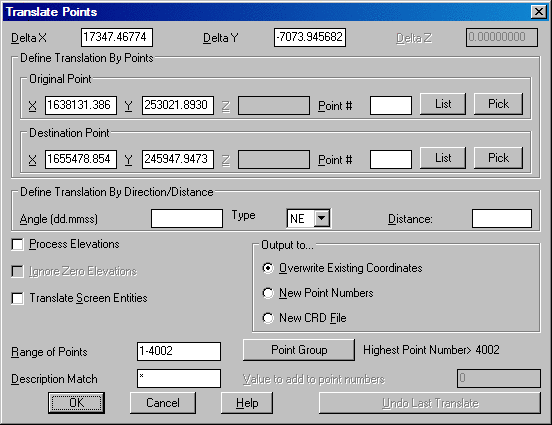
Task: Confirm with the OK button
Action: pos(76,403)
